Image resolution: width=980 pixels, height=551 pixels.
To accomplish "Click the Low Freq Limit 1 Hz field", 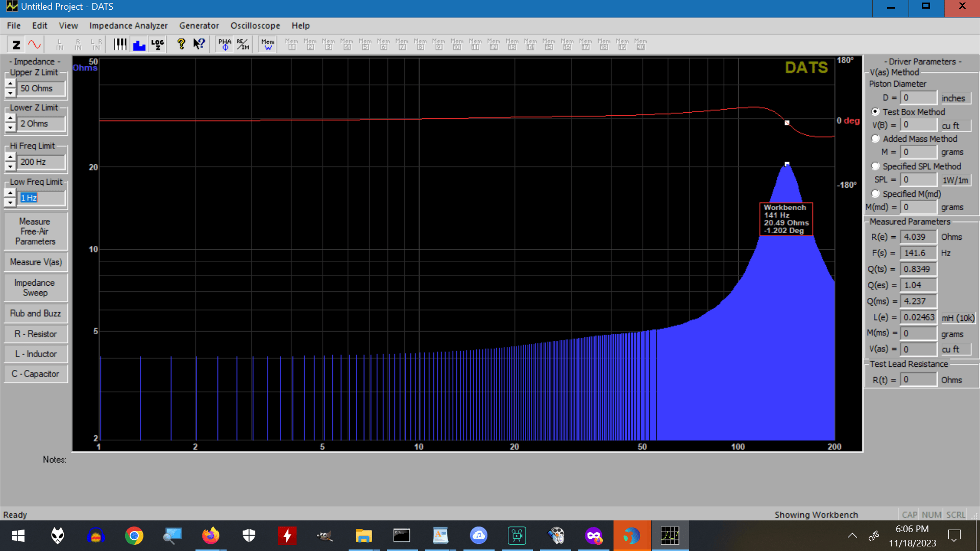I will pyautogui.click(x=42, y=198).
